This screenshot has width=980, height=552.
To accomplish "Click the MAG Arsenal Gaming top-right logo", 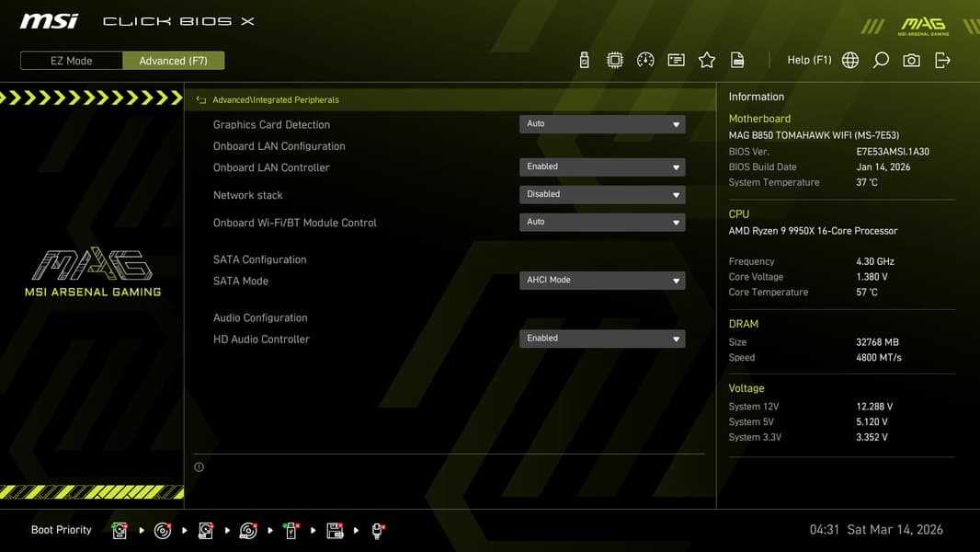I will click(x=923, y=26).
